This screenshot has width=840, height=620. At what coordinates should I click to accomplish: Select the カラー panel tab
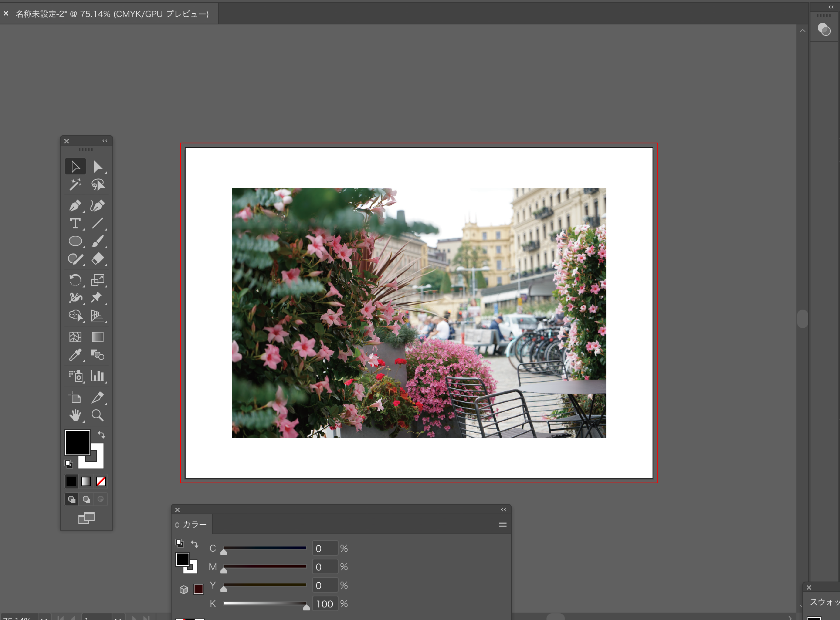click(194, 524)
